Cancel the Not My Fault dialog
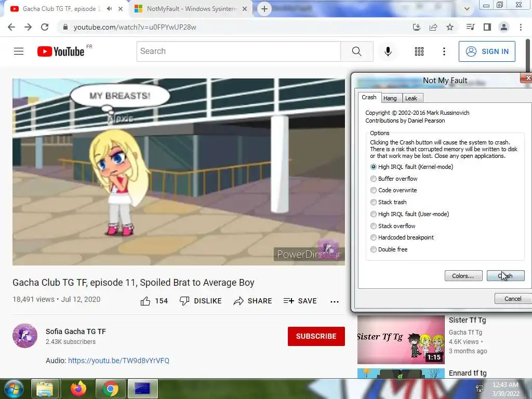The height and width of the screenshot is (399, 532). coord(513,299)
